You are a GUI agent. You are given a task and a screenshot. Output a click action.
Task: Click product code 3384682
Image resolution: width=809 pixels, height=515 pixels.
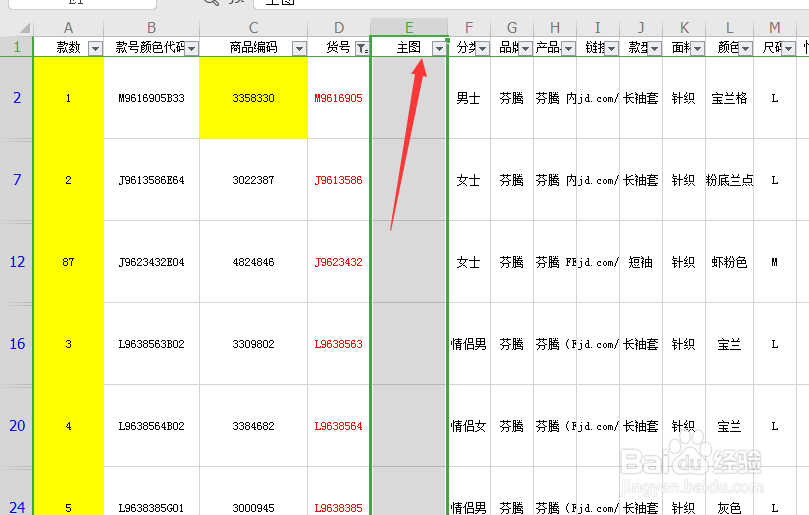coord(253,426)
